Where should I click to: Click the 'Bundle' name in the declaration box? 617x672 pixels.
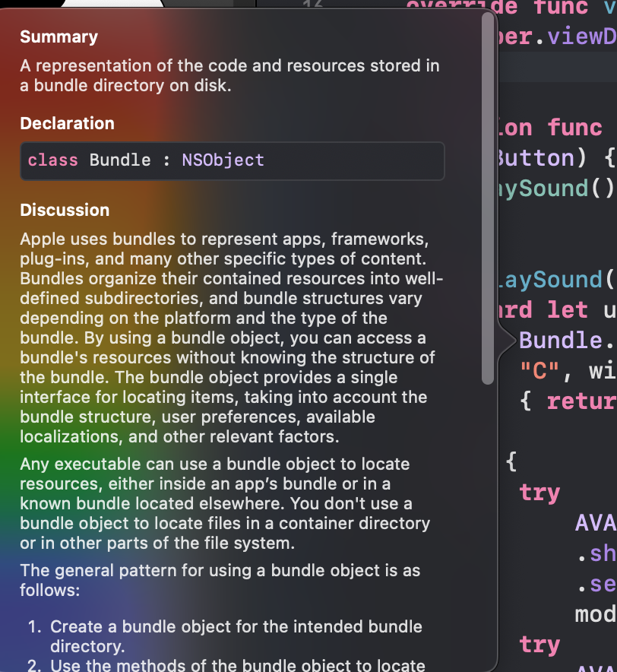click(120, 160)
